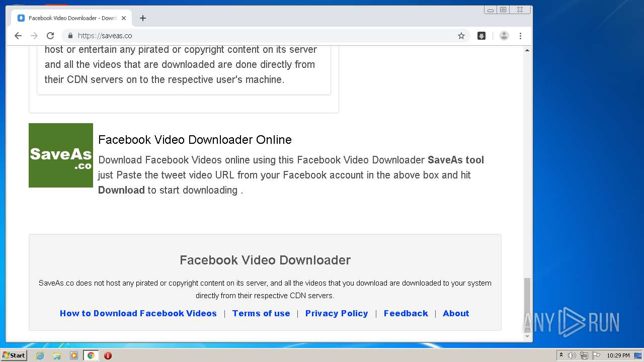Open Chrome's three-dot menu
644x362 pixels.
(x=520, y=36)
